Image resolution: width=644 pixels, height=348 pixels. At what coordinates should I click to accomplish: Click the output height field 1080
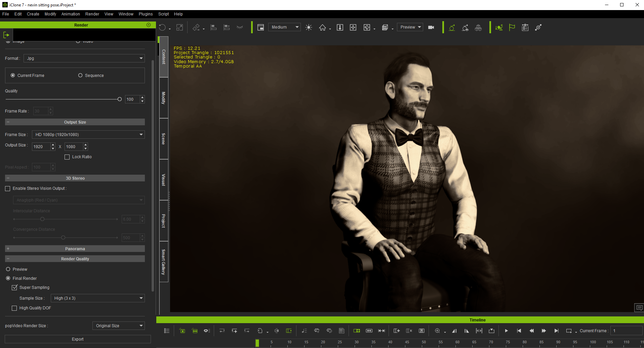74,147
